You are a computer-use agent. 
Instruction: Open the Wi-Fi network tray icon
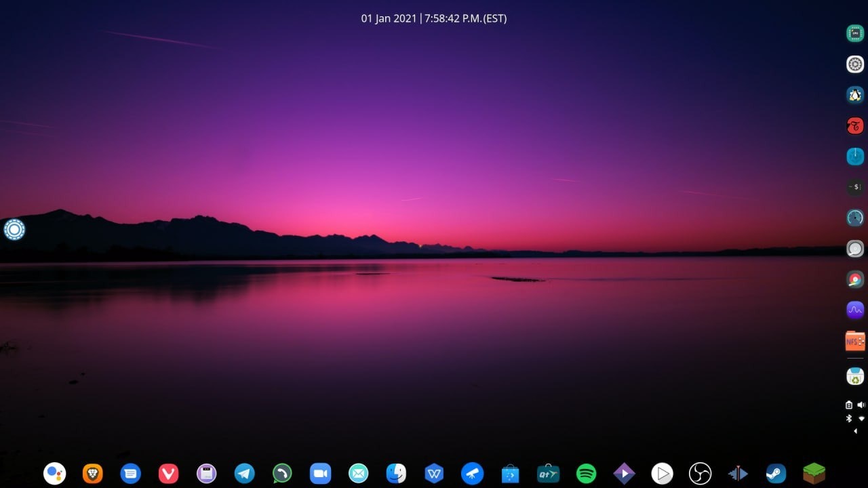coord(861,418)
